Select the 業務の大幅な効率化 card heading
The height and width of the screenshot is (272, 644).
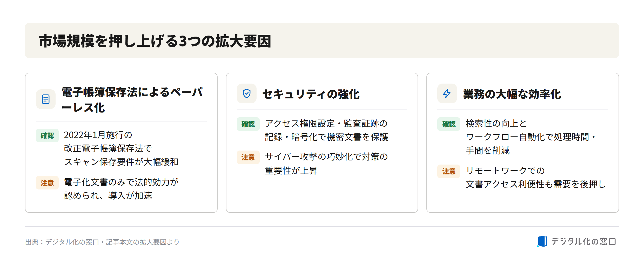coord(512,94)
